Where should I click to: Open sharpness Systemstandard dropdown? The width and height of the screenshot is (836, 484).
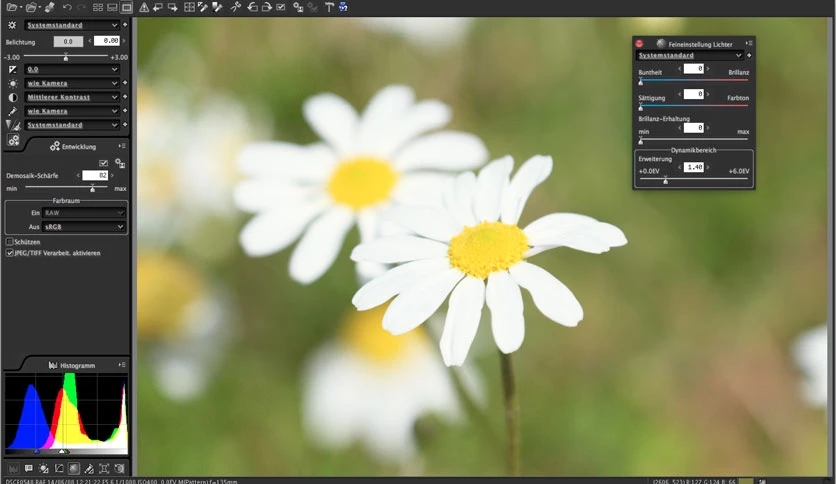coord(71,125)
